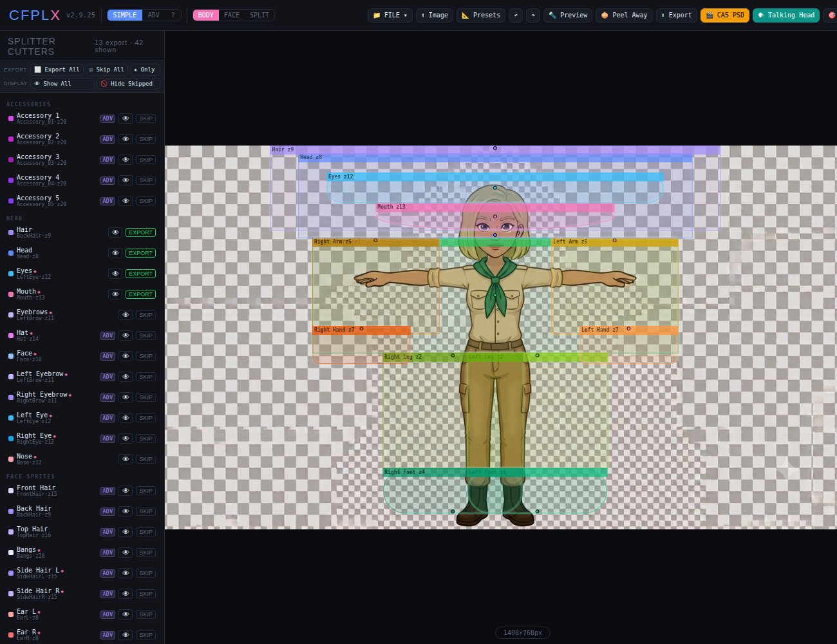Viewport: 837px width, 644px height.
Task: Select the BODY tab
Action: point(206,15)
